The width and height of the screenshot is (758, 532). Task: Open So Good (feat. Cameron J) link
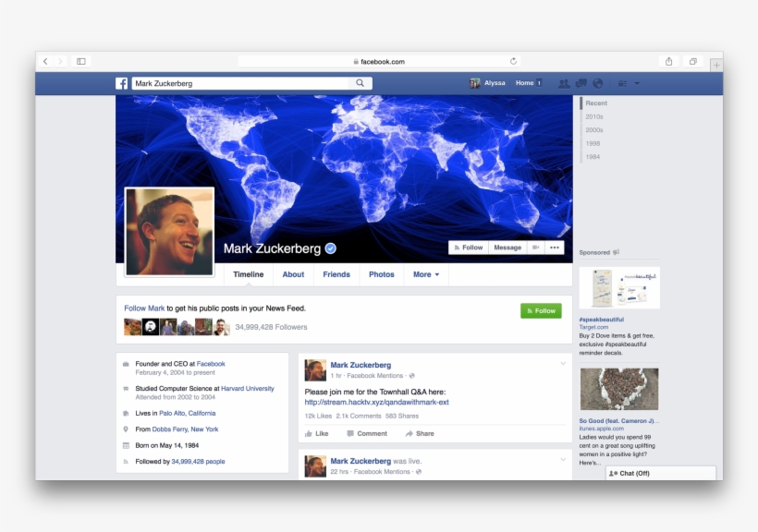[618, 421]
